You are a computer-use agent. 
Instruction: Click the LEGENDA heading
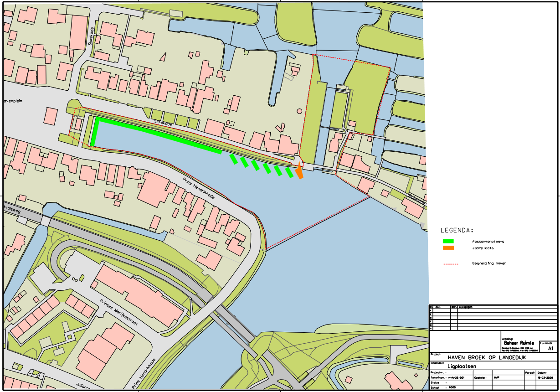[x=457, y=230]
